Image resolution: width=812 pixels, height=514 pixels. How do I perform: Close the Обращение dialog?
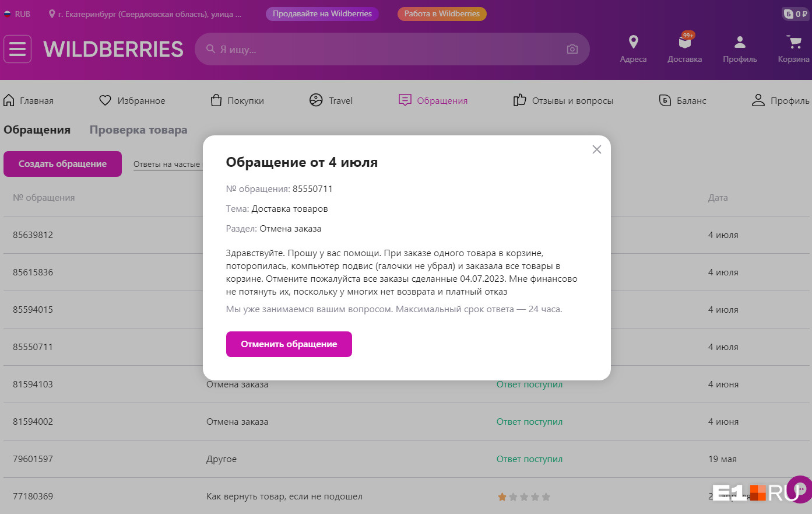pyautogui.click(x=596, y=149)
